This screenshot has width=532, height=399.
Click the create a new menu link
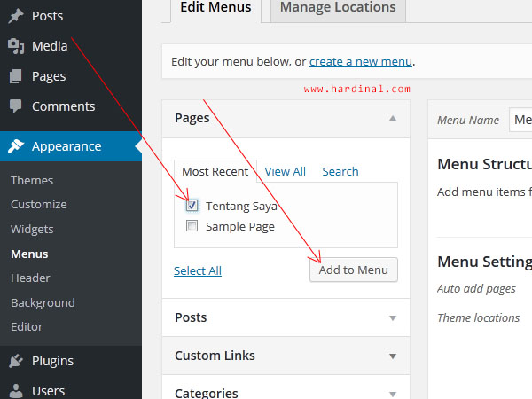pos(361,62)
